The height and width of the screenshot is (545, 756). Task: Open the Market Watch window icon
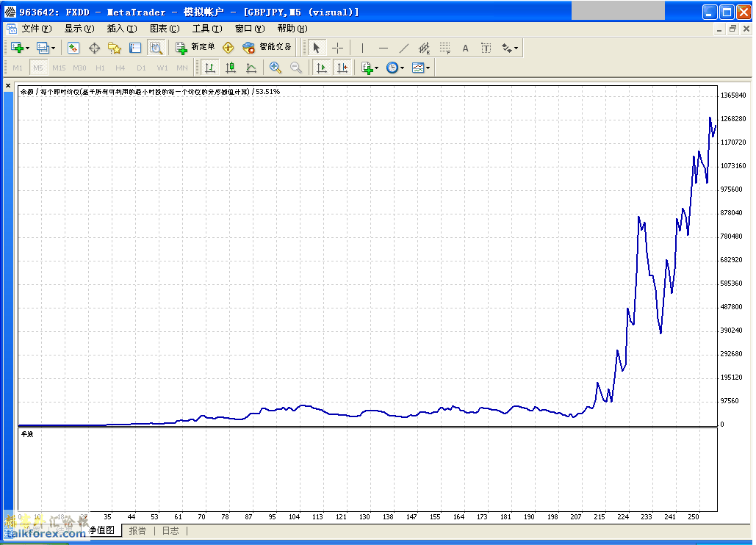pyautogui.click(x=73, y=48)
